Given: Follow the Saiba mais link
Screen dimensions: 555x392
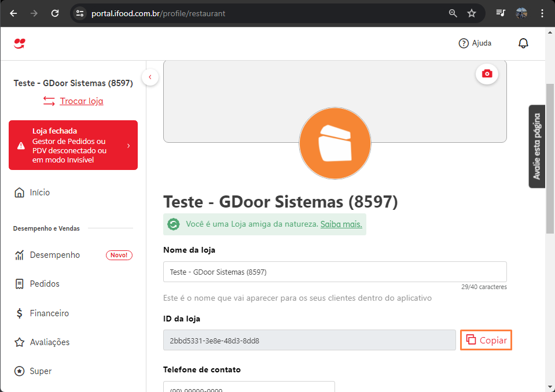Looking at the screenshot, I should [x=341, y=224].
